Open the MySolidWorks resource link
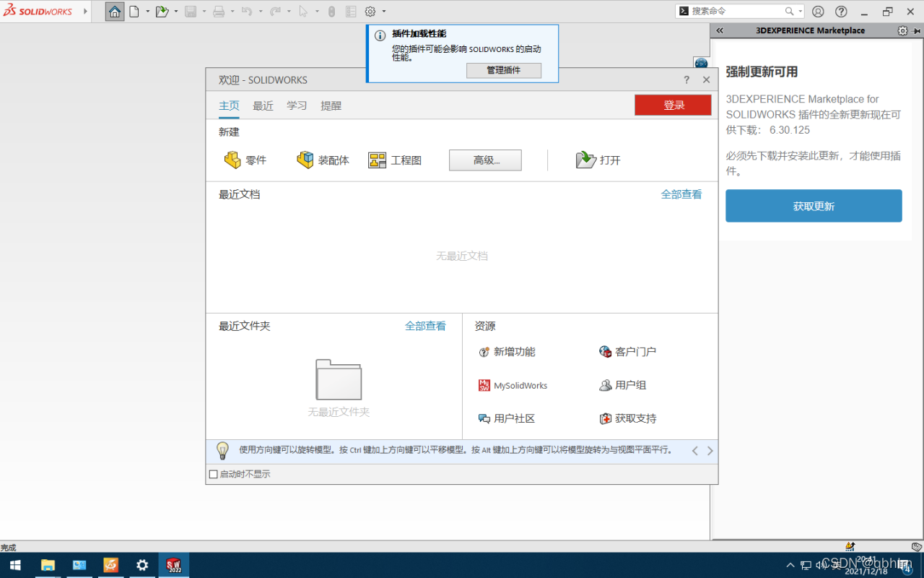Screen dimensions: 924x578 (x=513, y=386)
